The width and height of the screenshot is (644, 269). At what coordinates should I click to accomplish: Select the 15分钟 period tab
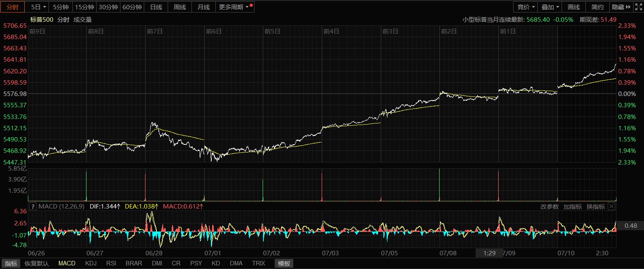[84, 7]
